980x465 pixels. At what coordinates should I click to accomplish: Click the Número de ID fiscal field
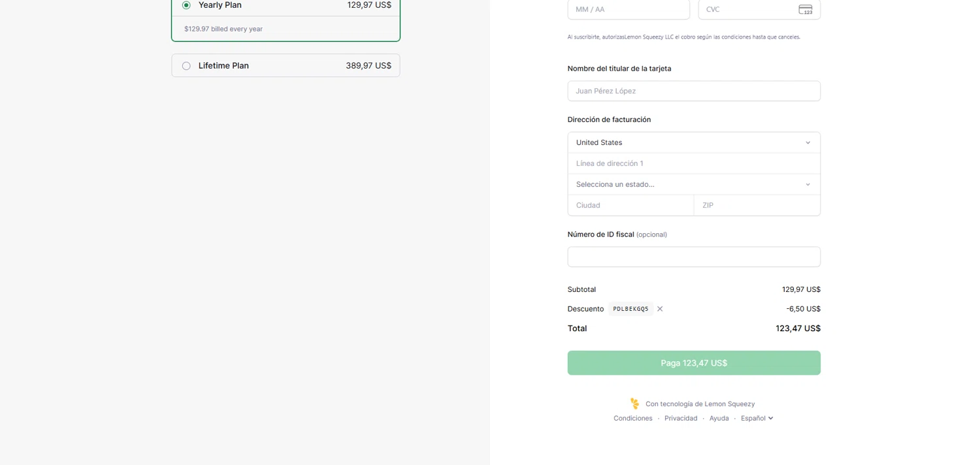[694, 257]
